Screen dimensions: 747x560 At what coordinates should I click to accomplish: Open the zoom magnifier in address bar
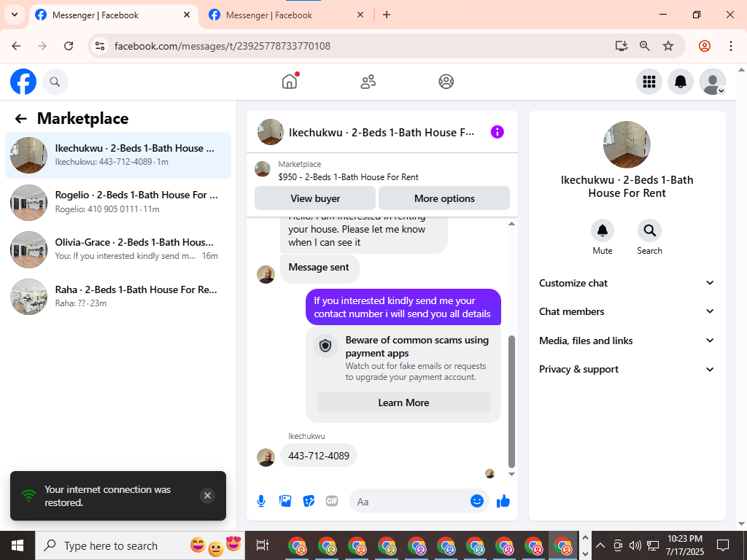(645, 46)
